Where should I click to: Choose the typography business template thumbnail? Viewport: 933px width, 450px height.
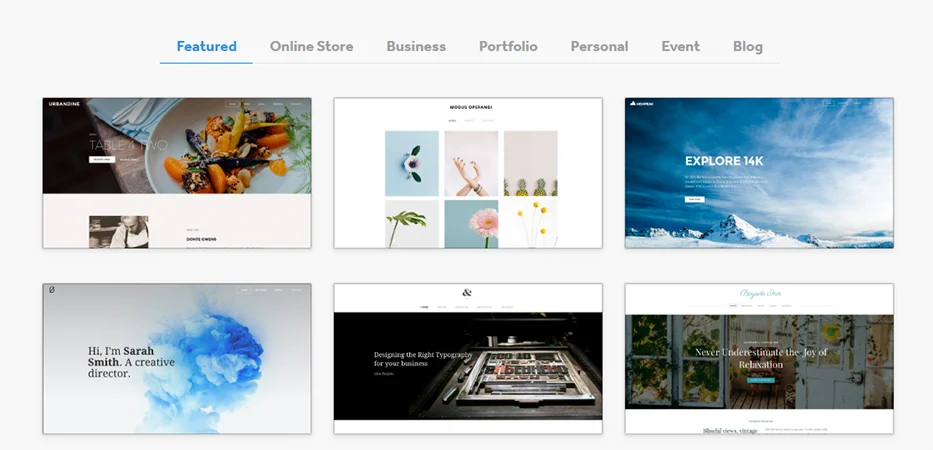[468, 358]
